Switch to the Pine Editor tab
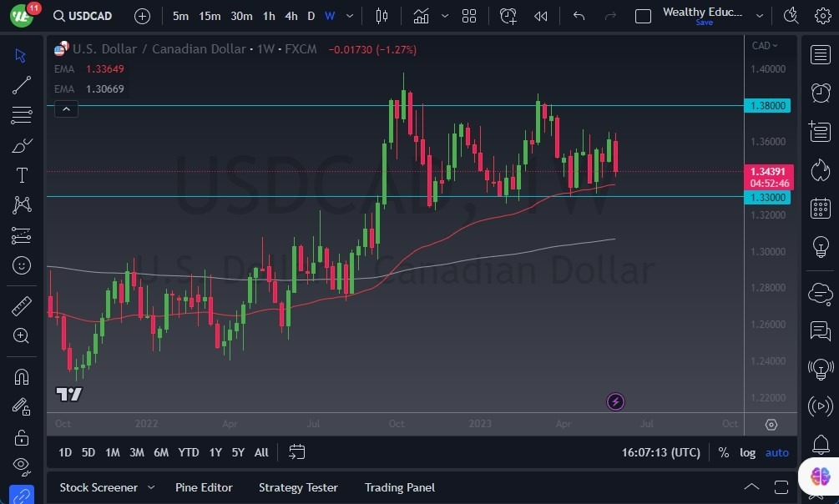 (x=204, y=487)
